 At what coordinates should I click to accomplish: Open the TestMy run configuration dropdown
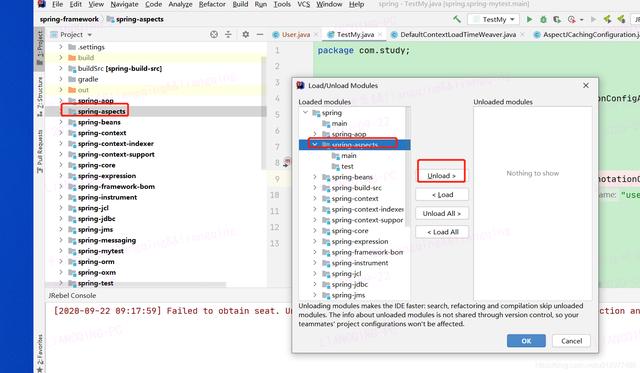[x=494, y=19]
